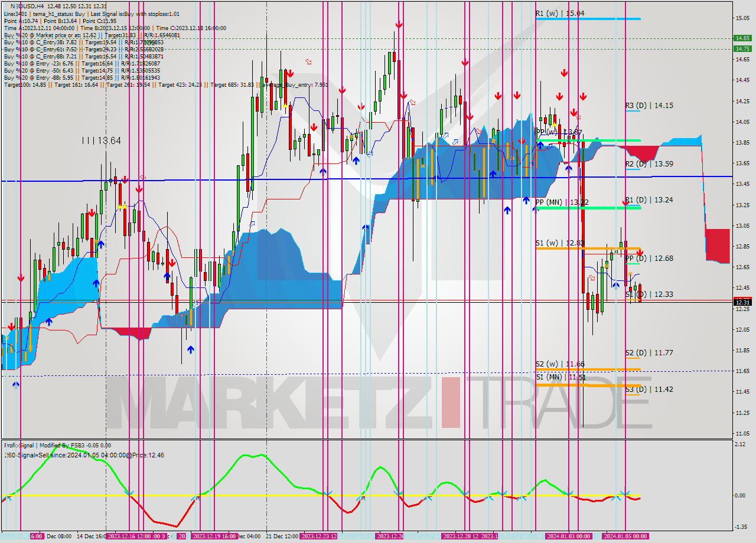Select the 13.05 price axis value

[742, 226]
